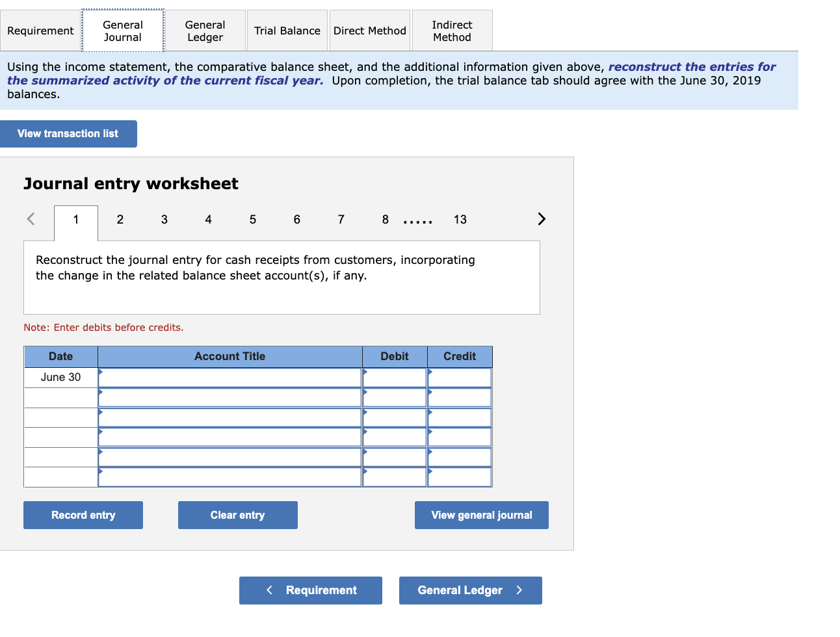
Task: Click Credit field in sixth row
Action: [x=460, y=477]
